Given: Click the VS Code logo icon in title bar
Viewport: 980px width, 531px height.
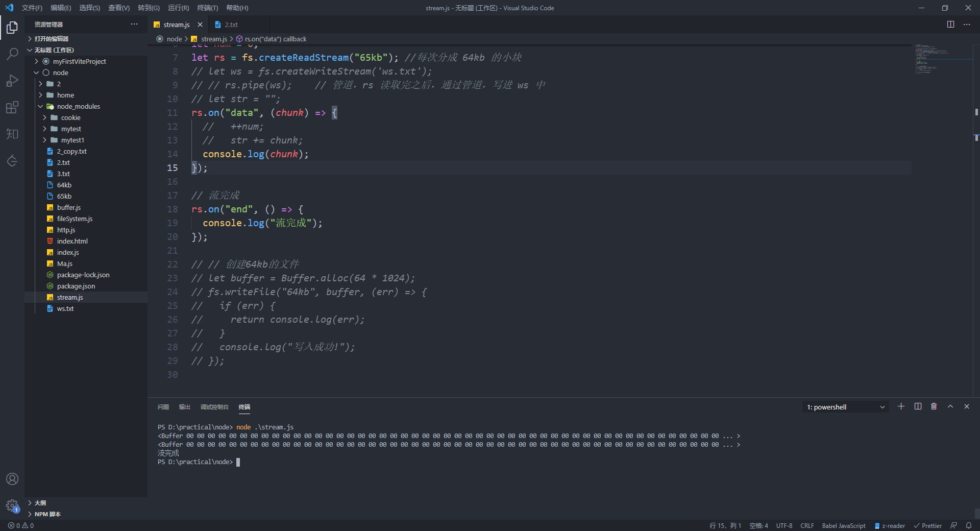Looking at the screenshot, I should 9,8.
